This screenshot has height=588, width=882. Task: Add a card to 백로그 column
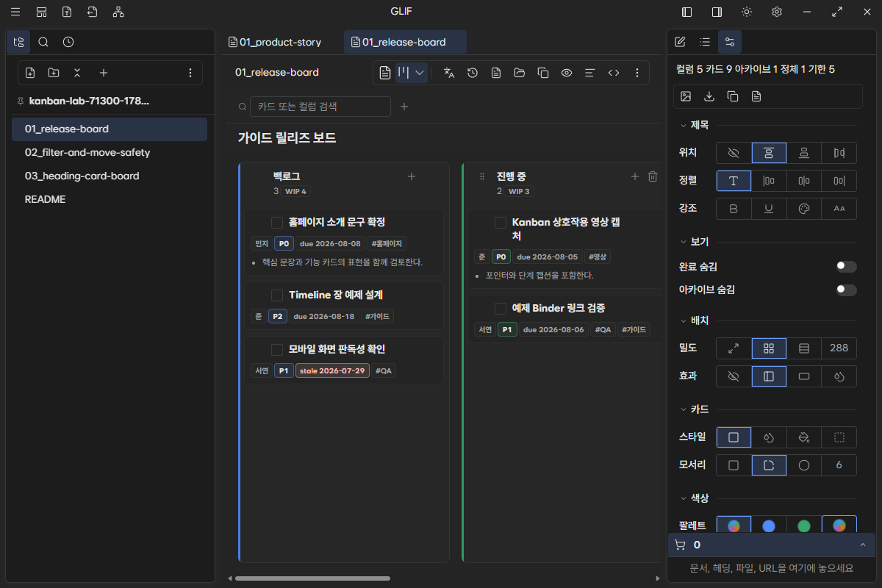tap(412, 176)
